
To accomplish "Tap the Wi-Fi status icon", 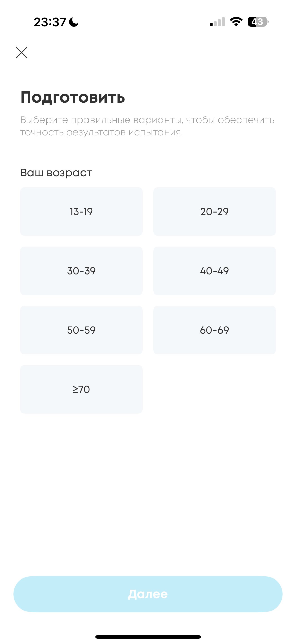I will coord(236,22).
